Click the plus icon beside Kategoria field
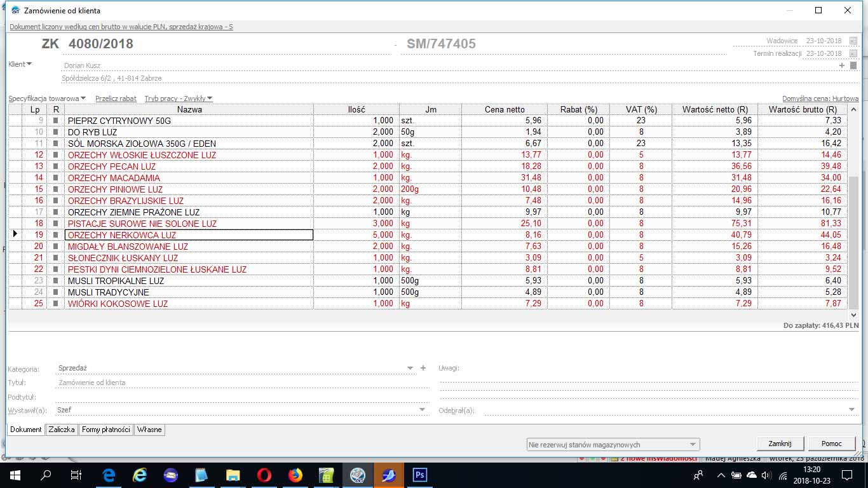Screen dimensions: 868x488 423,368
